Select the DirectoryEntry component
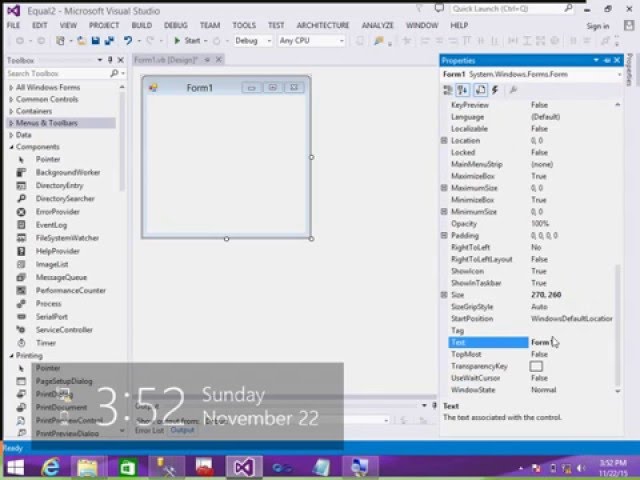 pos(59,185)
